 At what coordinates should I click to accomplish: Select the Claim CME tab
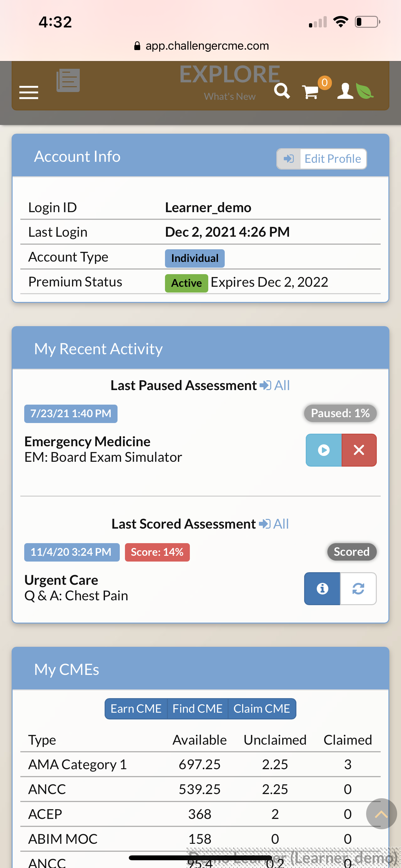coord(262,708)
